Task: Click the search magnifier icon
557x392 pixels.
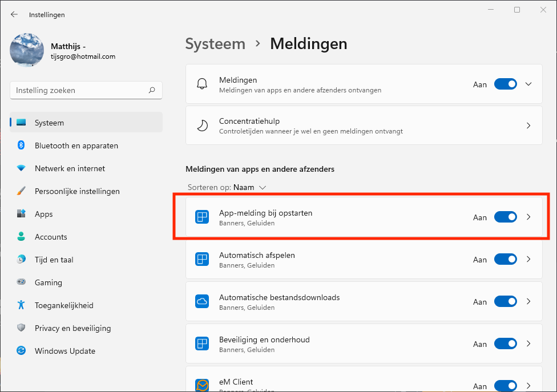Action: click(x=152, y=90)
